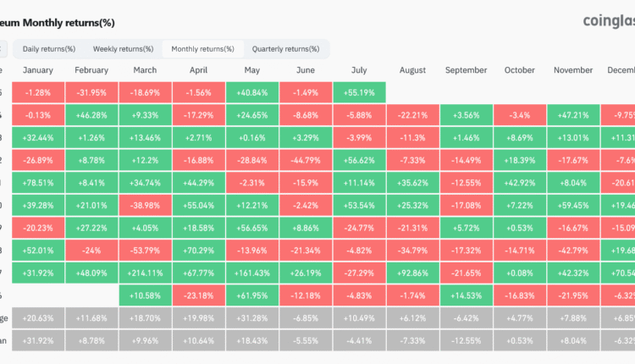Click the August column header

tap(412, 70)
